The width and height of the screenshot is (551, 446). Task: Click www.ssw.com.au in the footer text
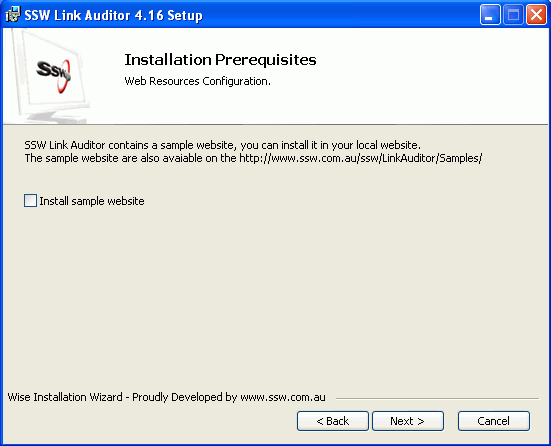coord(283,397)
